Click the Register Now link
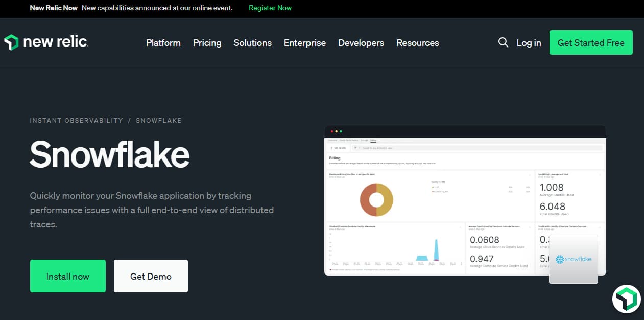The width and height of the screenshot is (644, 320). 270,8
